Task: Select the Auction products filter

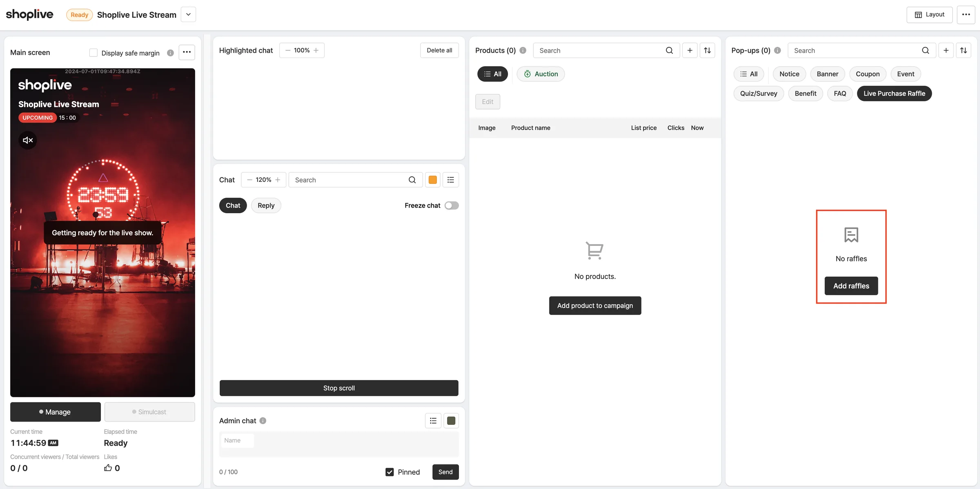Action: tap(541, 74)
